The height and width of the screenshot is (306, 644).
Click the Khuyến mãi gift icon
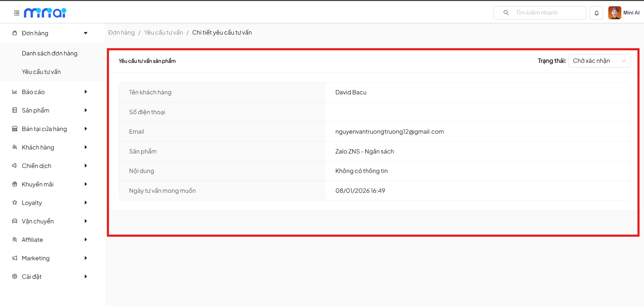[x=15, y=184]
